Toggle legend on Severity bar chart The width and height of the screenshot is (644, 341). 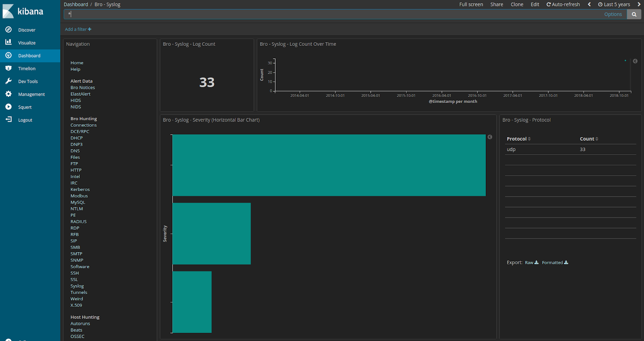click(490, 137)
